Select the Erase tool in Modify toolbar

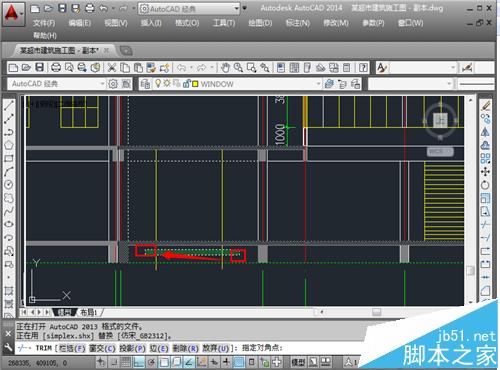point(485,106)
